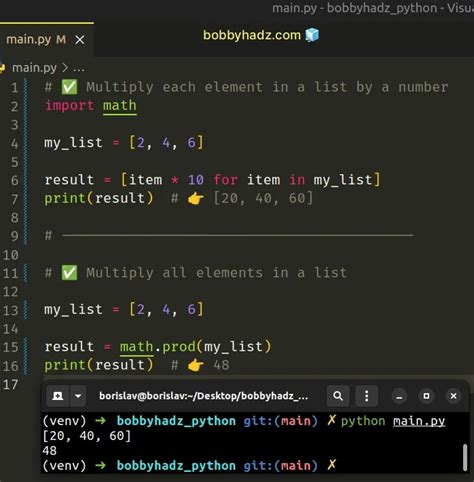Click the terminal search magnifier icon
Viewport: 474px width, 482px height.
(338, 396)
